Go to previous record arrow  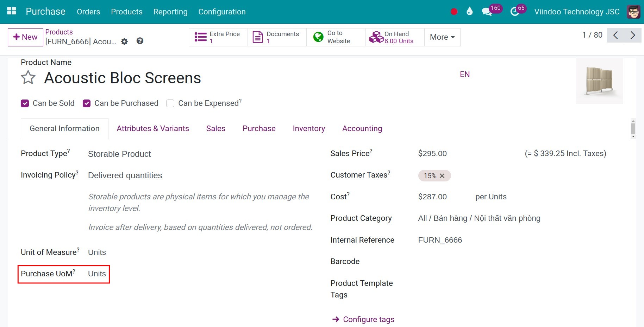tap(615, 35)
